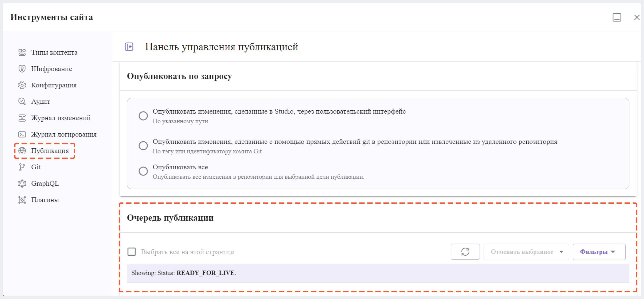Click the Типы контента sidebar icon

(x=22, y=53)
